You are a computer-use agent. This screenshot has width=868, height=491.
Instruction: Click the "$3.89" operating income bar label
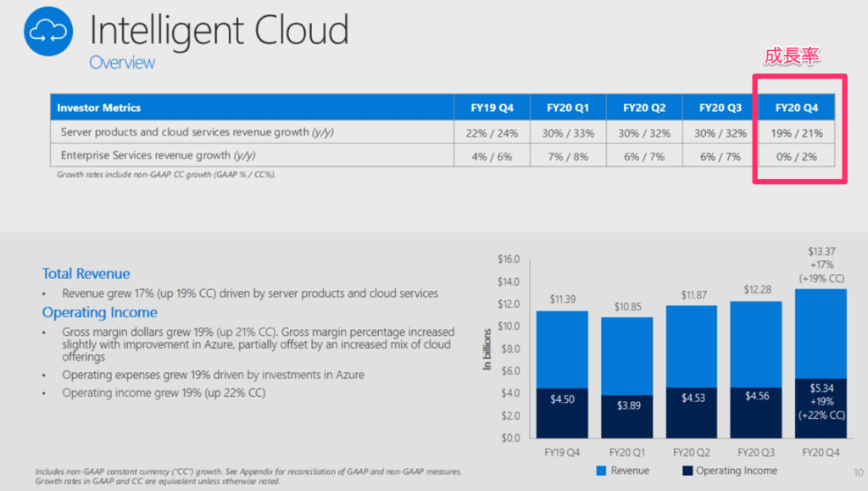[629, 405]
